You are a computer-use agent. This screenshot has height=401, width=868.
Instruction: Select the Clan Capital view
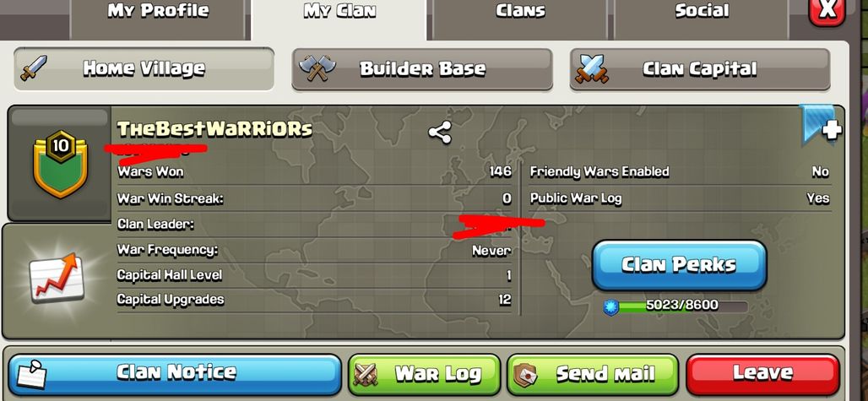point(700,68)
